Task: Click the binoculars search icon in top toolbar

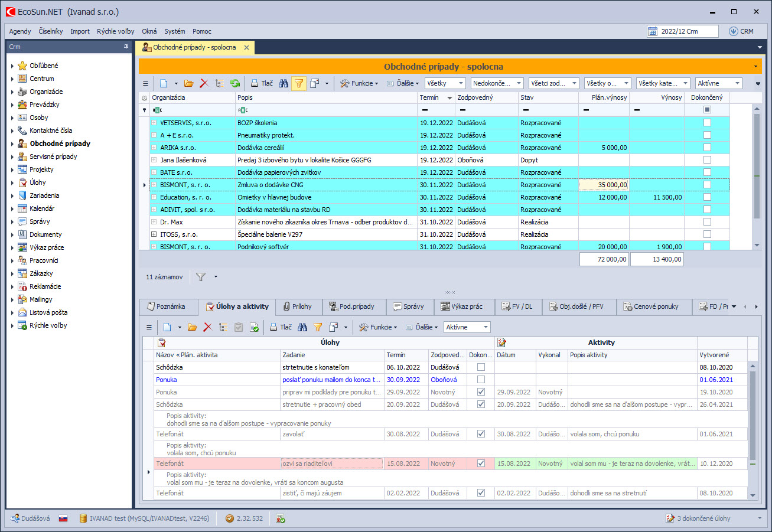Action: coord(284,83)
